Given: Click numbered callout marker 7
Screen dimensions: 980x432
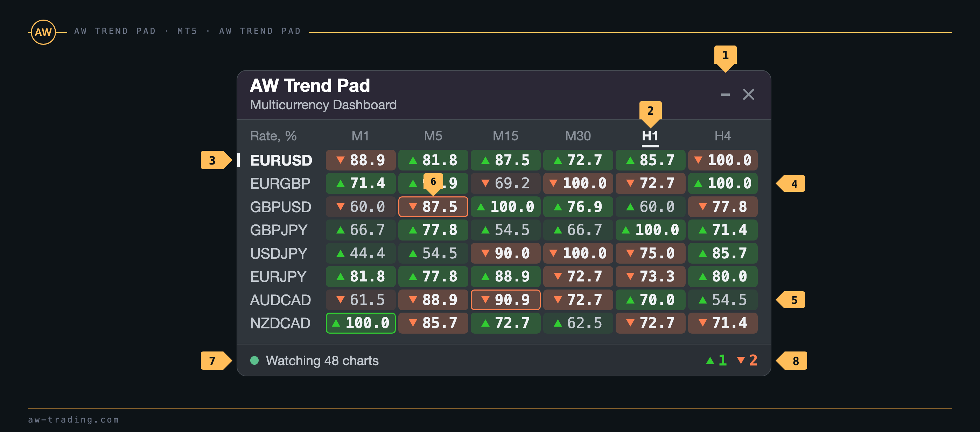Looking at the screenshot, I should tap(215, 361).
